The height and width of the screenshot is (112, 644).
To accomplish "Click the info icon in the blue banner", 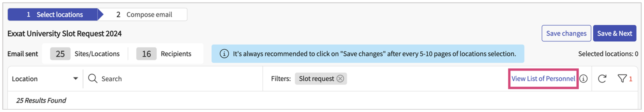I will (224, 54).
